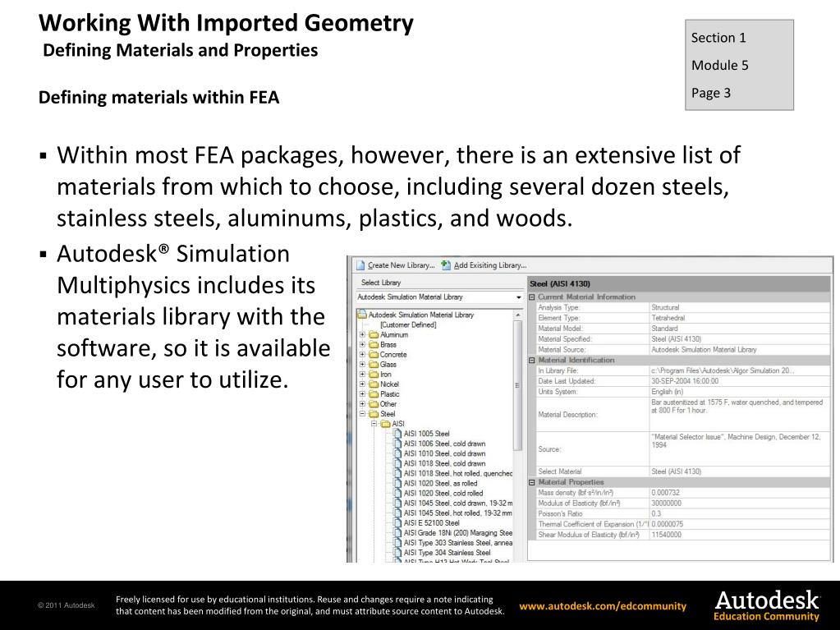This screenshot has width=840, height=630.
Task: Click the Other folder icon
Action: click(x=374, y=404)
